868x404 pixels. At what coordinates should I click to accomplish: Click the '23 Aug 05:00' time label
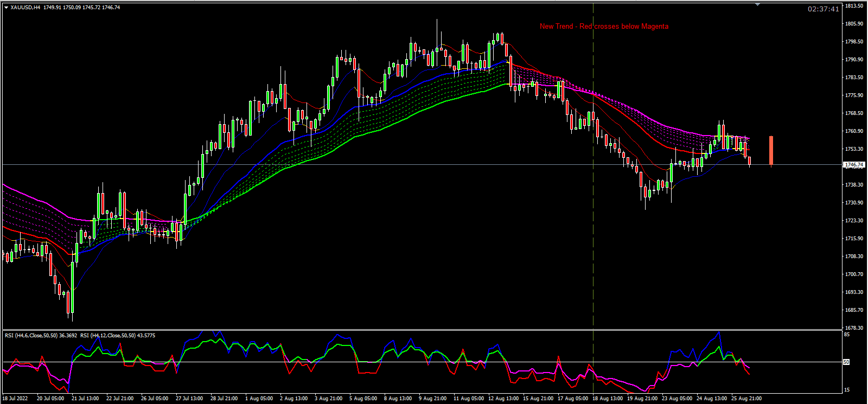click(x=677, y=399)
